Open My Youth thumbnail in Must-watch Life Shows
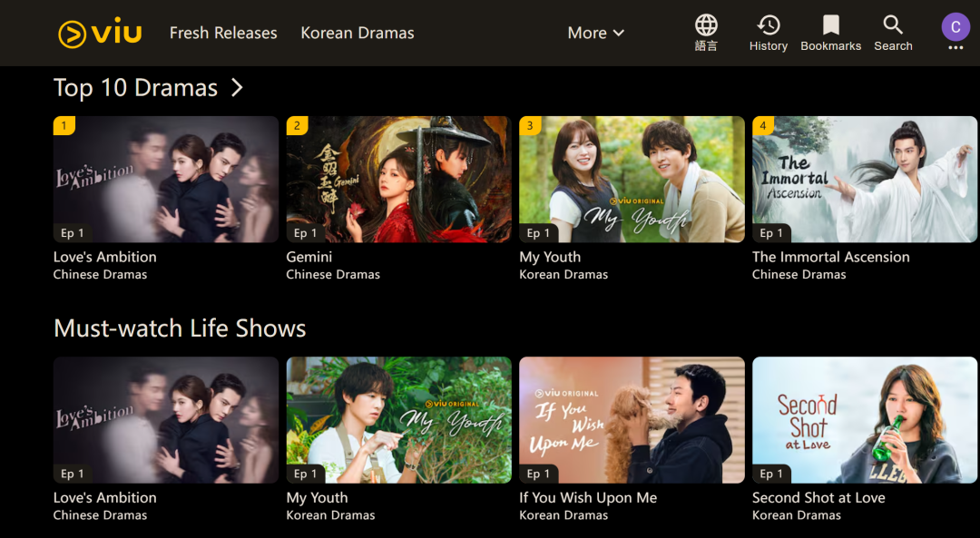Screen dimensions: 980x538 (398, 420)
